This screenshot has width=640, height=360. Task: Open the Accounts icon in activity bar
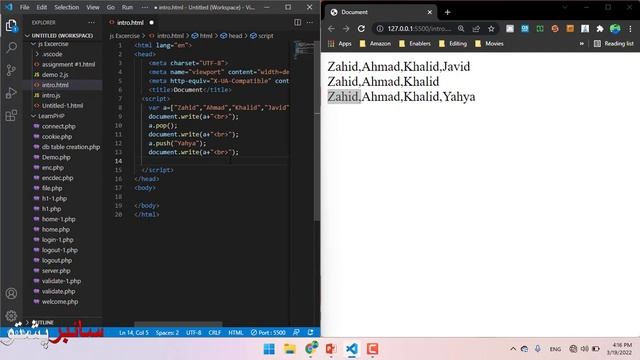tap(11, 293)
